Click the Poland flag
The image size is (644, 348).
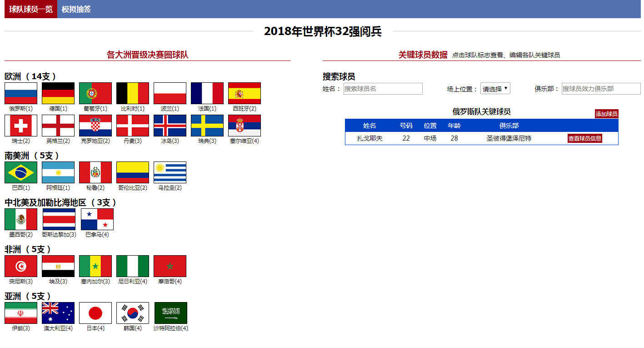pos(170,93)
